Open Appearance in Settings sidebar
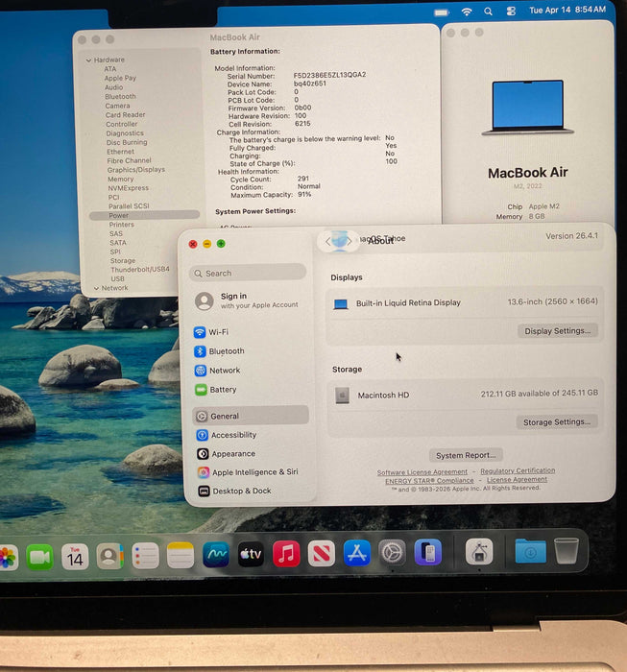627x672 pixels. coord(252,453)
